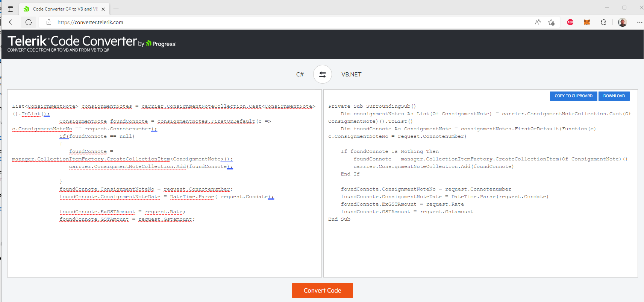Image resolution: width=644 pixels, height=302 pixels.
Task: Click the Read aloud icon in address bar
Action: point(538,22)
